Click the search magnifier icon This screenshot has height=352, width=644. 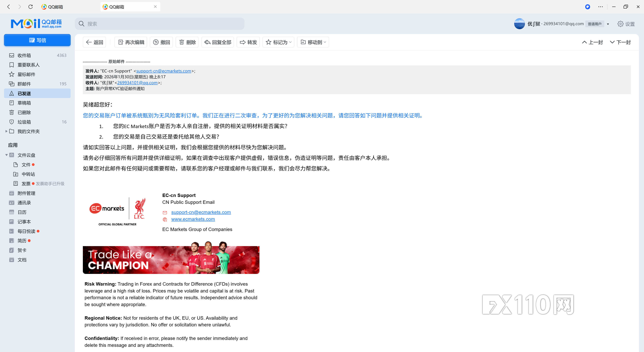[x=82, y=24]
